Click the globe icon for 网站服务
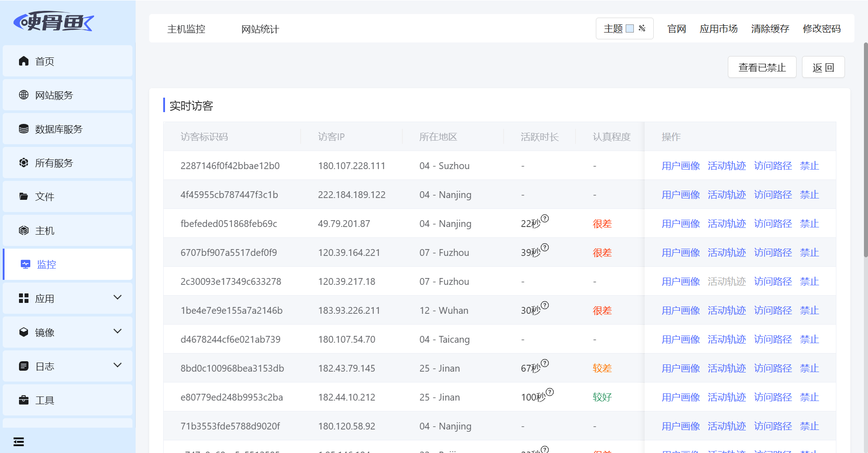 point(24,95)
